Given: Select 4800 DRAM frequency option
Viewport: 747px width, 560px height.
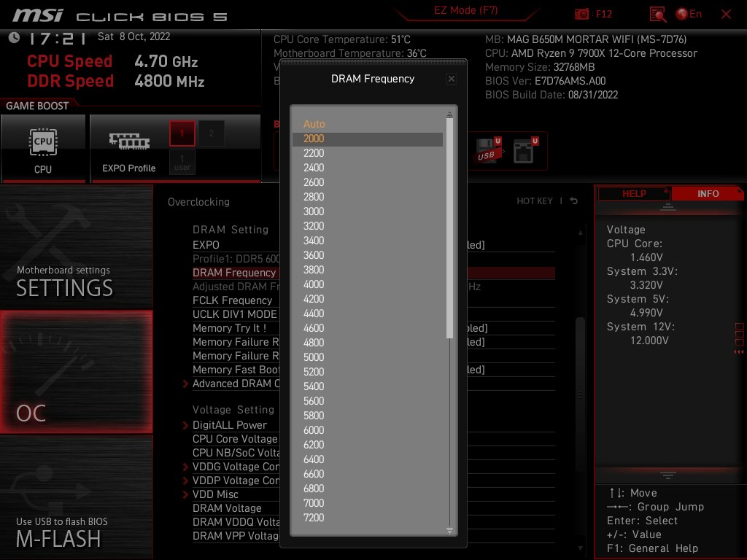Looking at the screenshot, I should pyautogui.click(x=368, y=343).
